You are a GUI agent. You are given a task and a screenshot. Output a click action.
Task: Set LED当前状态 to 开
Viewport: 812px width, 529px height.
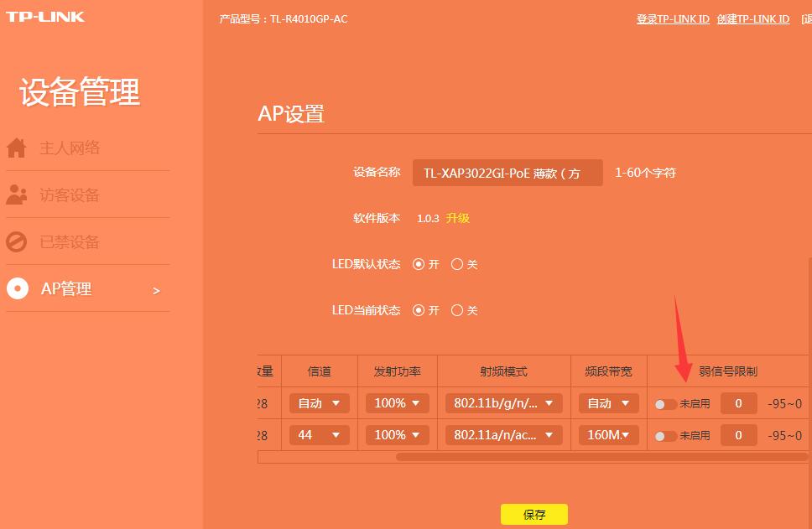coord(419,310)
